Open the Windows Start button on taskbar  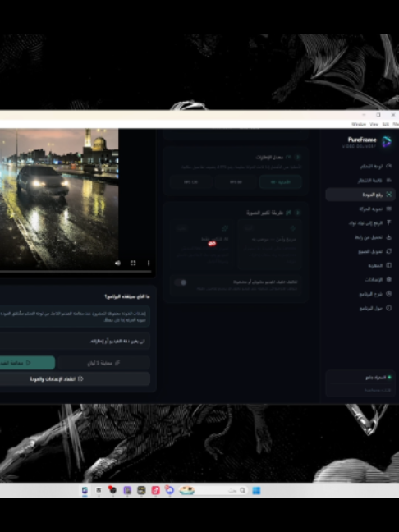coord(256,491)
